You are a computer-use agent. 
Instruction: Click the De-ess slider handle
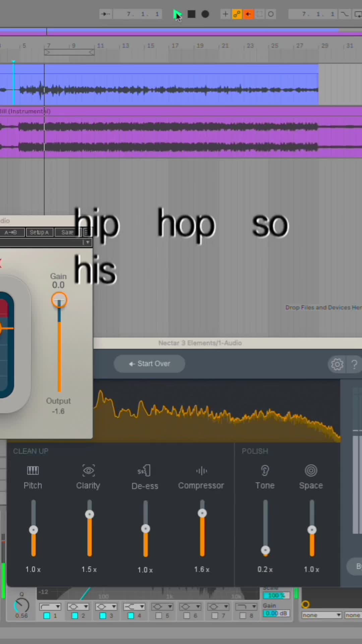[145, 529]
